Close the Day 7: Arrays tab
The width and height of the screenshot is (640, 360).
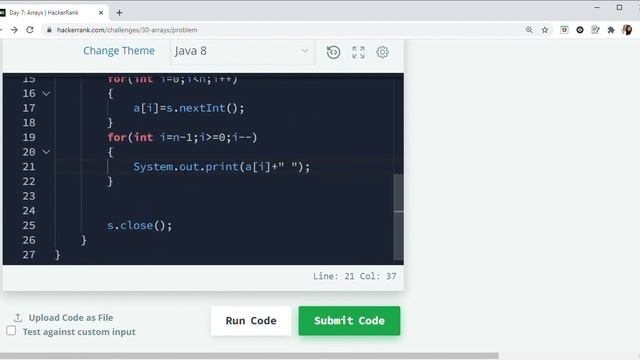coord(101,13)
